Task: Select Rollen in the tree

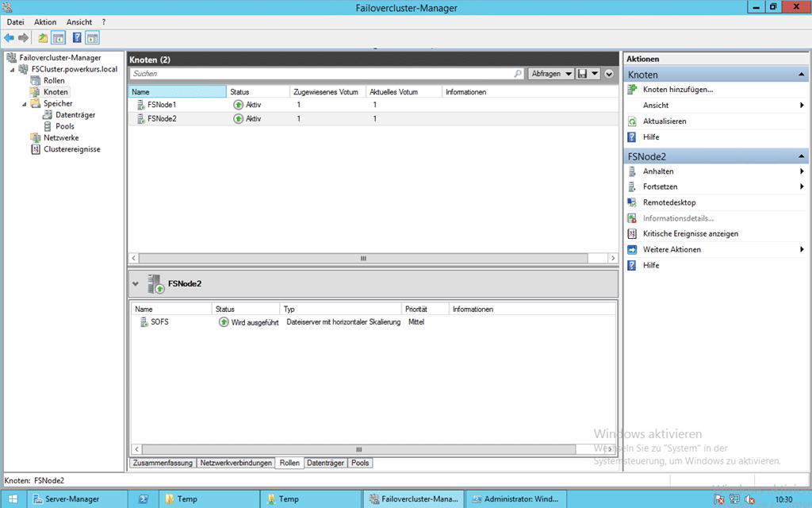Action: [x=54, y=81]
